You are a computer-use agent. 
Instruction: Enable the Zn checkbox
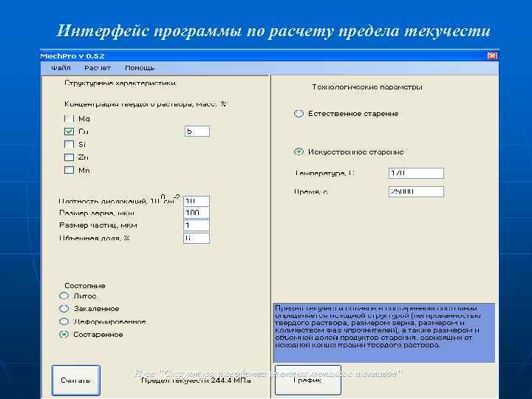pyautogui.click(x=69, y=157)
